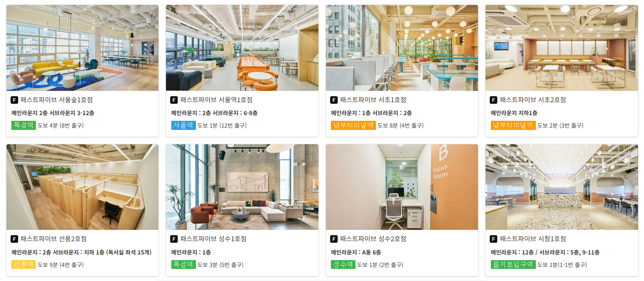Click the orange 남부터미널역 tag under 서초1호점
This screenshot has width=644, height=281.
353,125
